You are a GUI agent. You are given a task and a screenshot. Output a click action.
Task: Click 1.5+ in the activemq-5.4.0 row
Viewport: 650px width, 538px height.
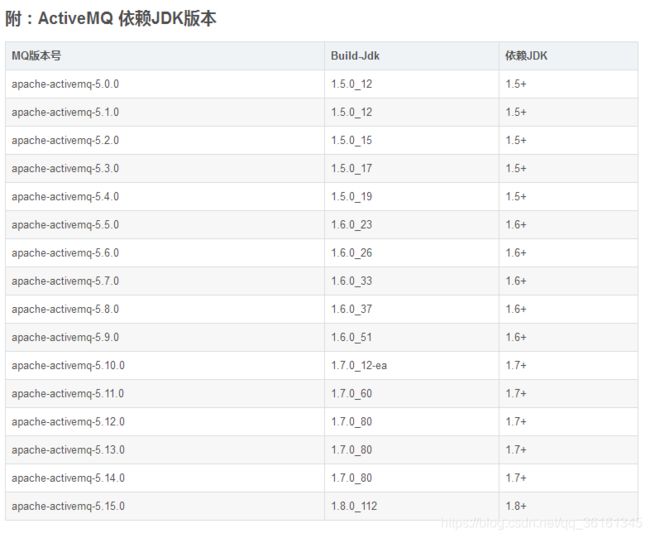coord(516,196)
